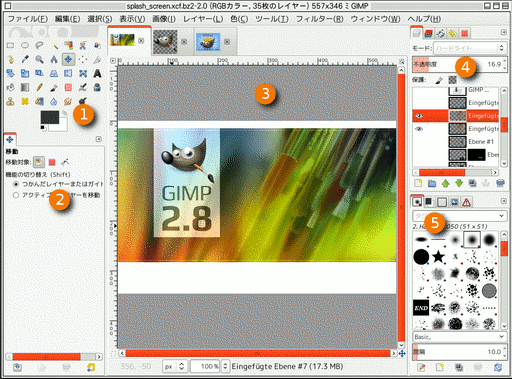
Task: Open the フィルター(R) menu
Action: click(319, 19)
